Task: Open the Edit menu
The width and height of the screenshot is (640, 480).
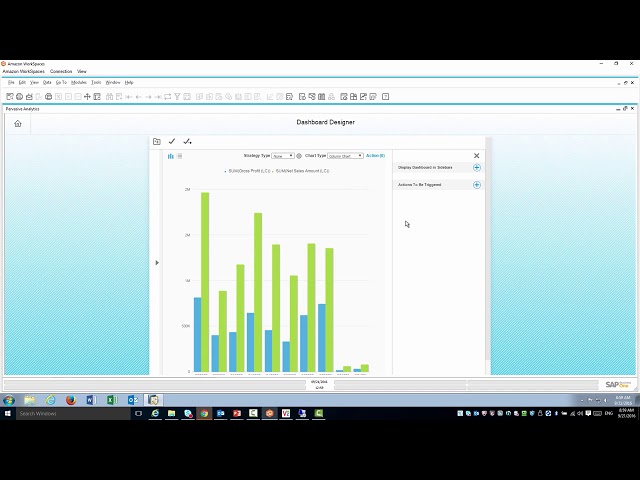Action: 22,82
